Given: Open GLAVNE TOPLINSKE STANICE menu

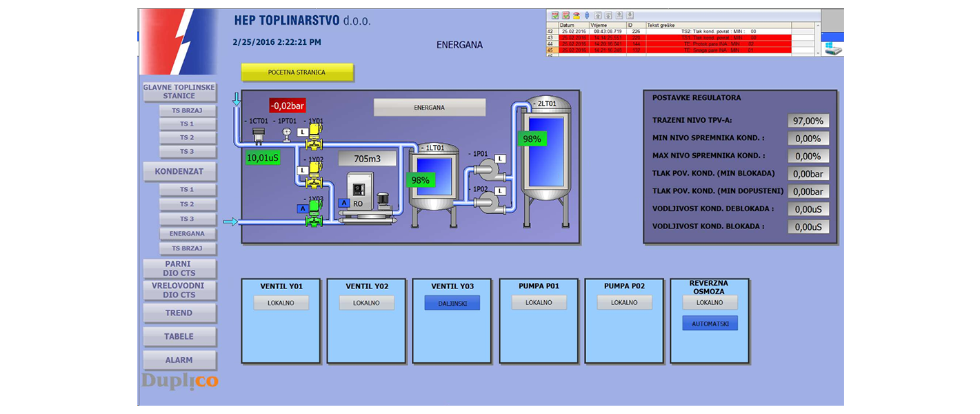Looking at the screenshot, I should pyautogui.click(x=179, y=92).
